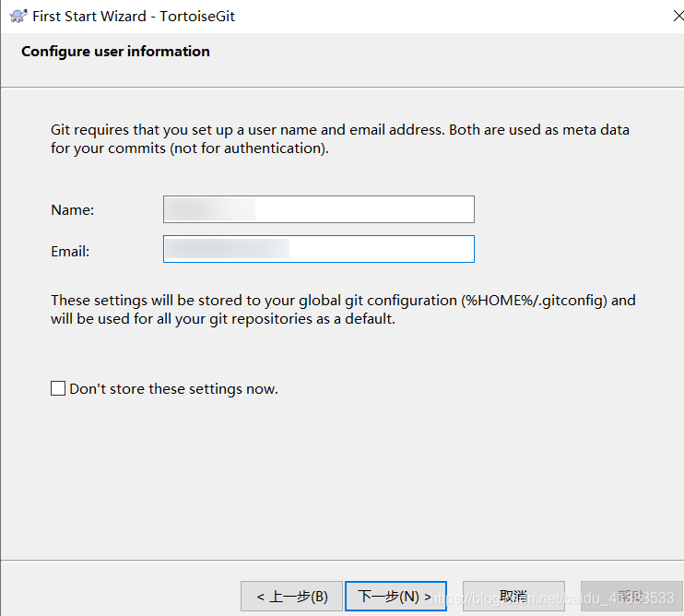The width and height of the screenshot is (684, 616).
Task: Focus the Email input field
Action: click(x=319, y=249)
